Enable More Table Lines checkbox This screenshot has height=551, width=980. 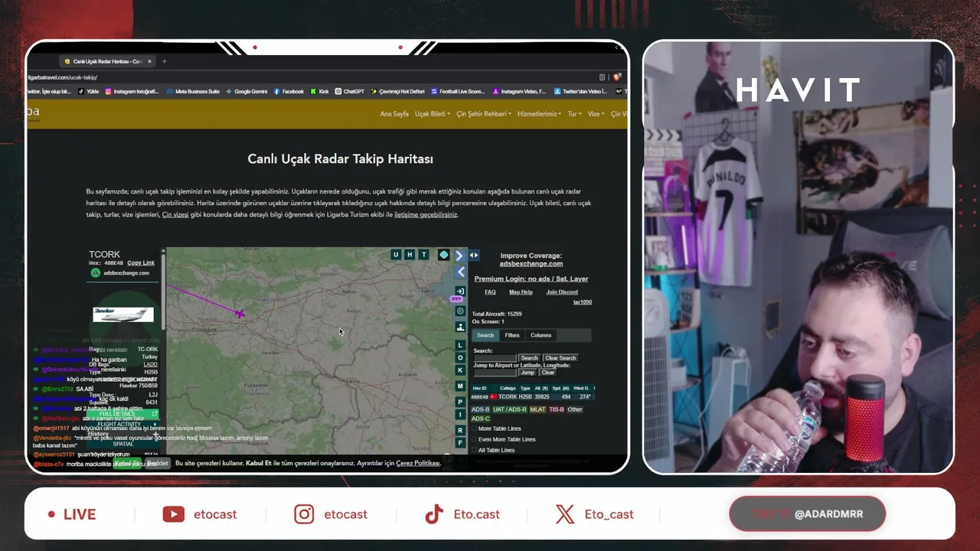point(473,429)
